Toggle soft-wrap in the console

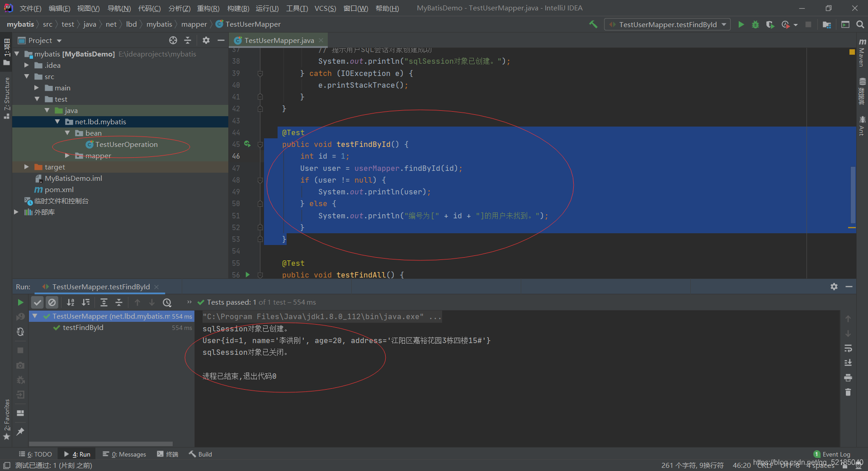(848, 348)
